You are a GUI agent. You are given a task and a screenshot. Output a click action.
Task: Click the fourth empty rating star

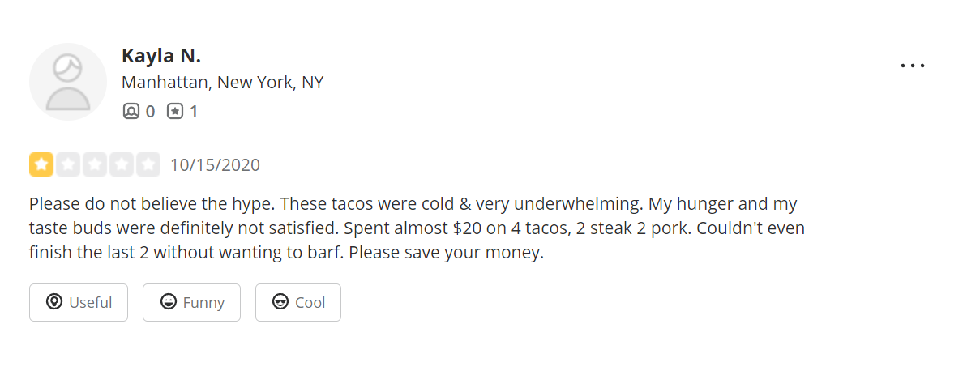(x=122, y=165)
